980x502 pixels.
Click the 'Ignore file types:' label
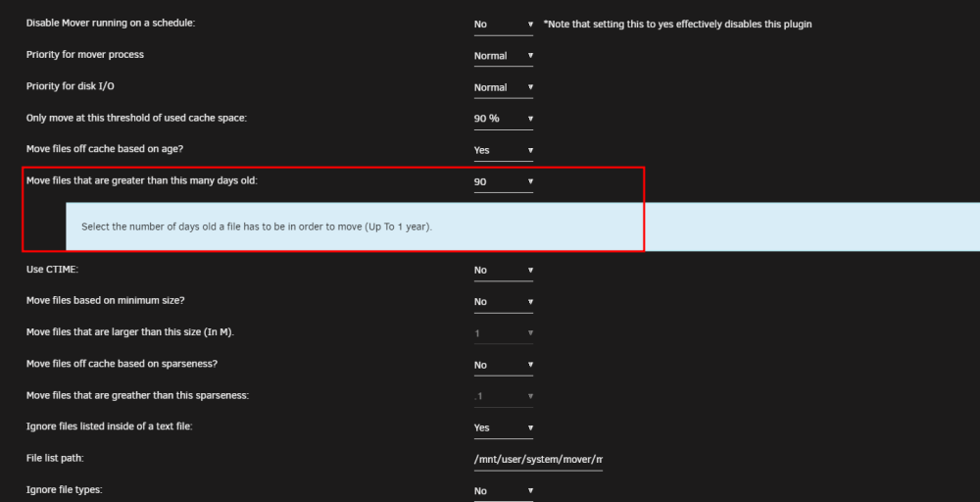65,489
